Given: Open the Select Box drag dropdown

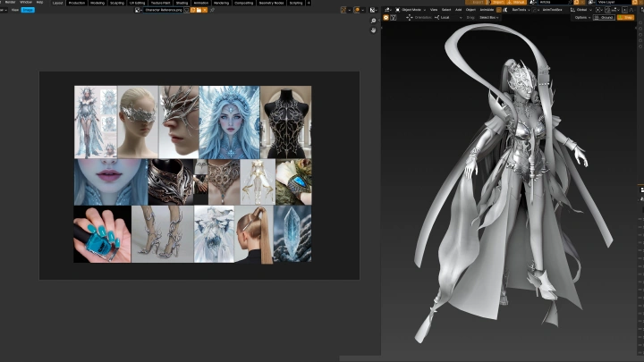Looking at the screenshot, I should coord(488,18).
